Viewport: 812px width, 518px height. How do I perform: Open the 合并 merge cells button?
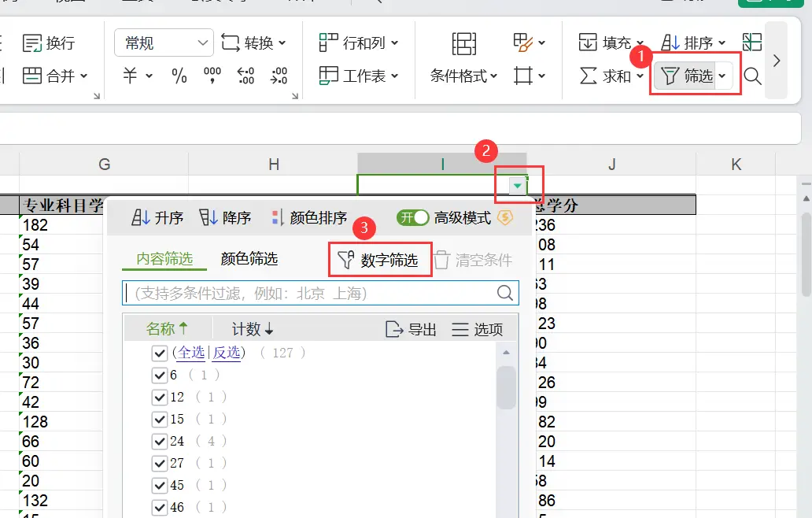coord(55,76)
